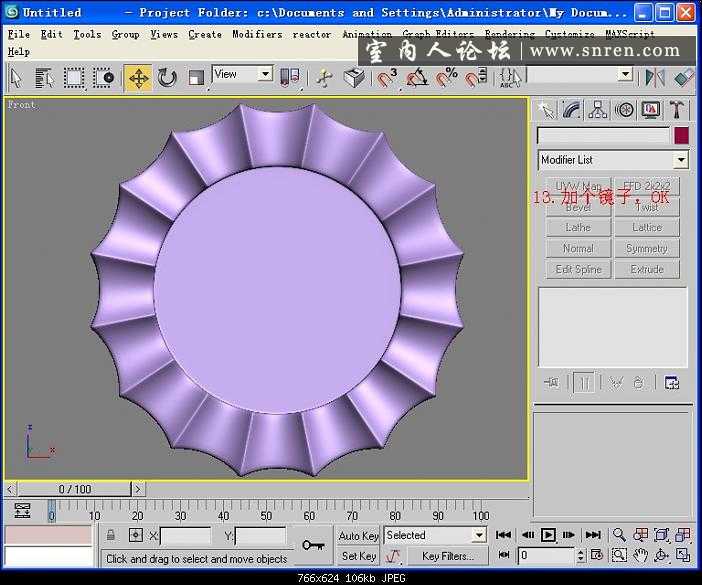Viewport: 702px width, 585px height.
Task: Remove modifier from the stack icon
Action: [x=639, y=383]
